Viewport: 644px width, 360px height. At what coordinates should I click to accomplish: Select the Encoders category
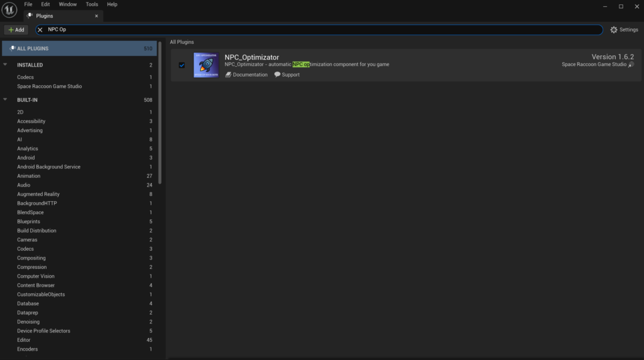79,349
